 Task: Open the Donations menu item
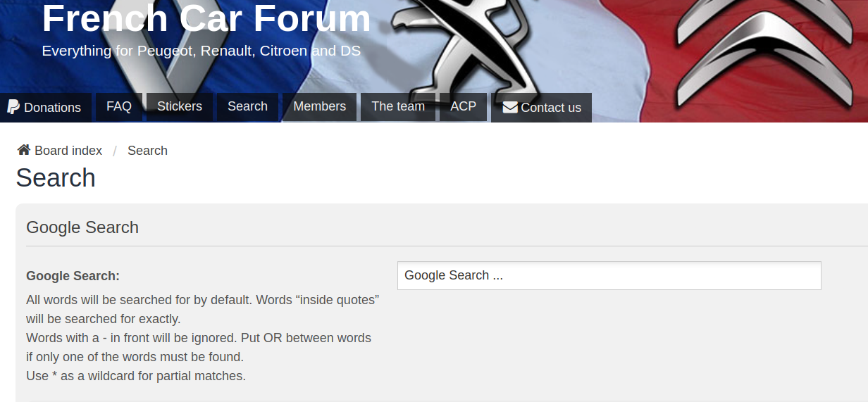point(46,108)
